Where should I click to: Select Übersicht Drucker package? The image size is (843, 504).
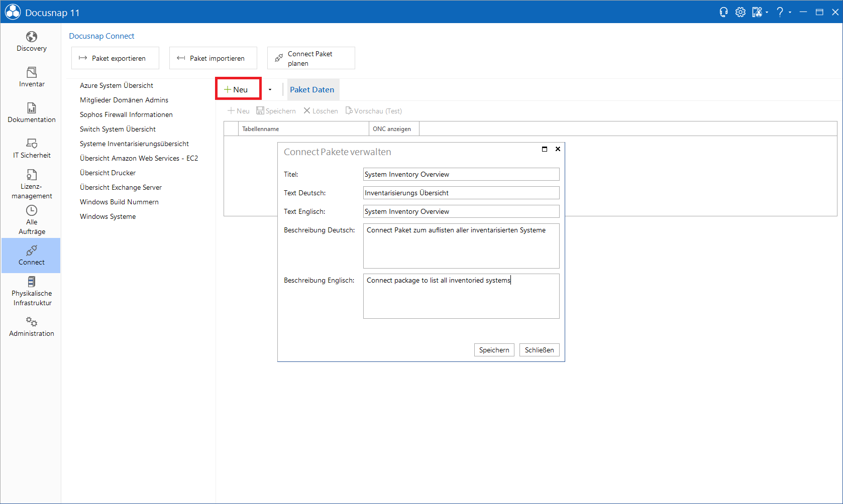click(x=108, y=173)
